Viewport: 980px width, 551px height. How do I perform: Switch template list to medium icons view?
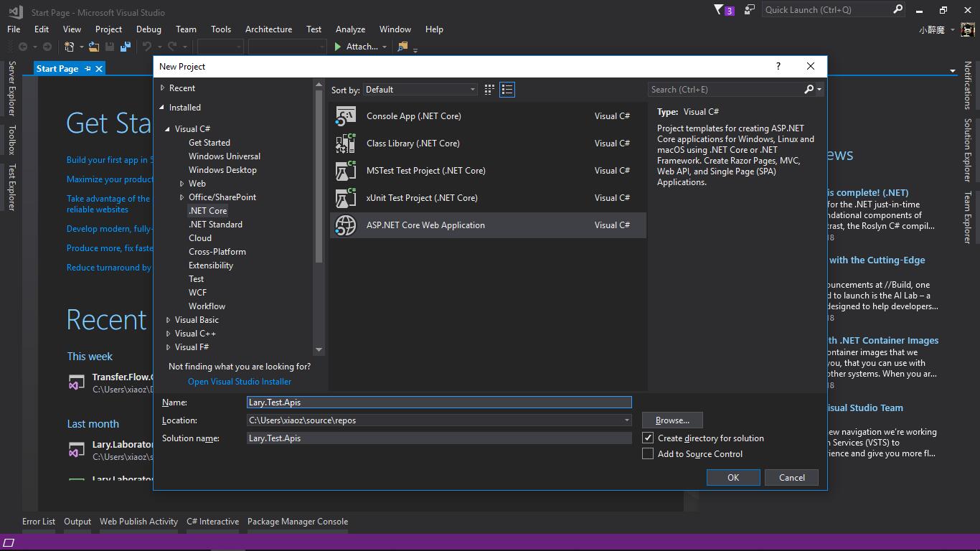pyautogui.click(x=489, y=90)
